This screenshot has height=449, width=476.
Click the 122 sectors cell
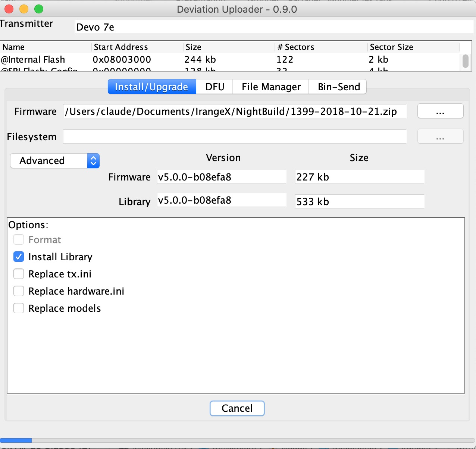click(x=285, y=60)
